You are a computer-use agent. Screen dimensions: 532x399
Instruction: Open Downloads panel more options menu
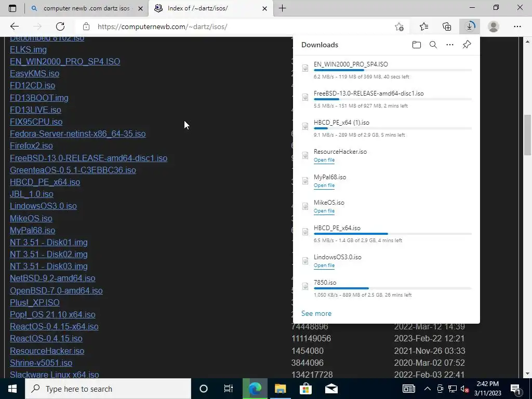(449, 45)
